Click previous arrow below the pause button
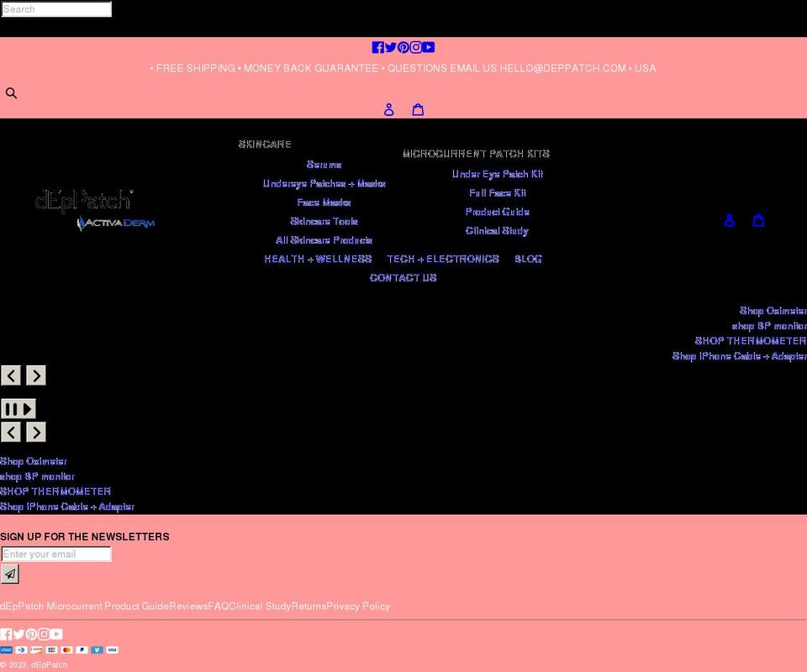807x672 pixels. click(11, 432)
